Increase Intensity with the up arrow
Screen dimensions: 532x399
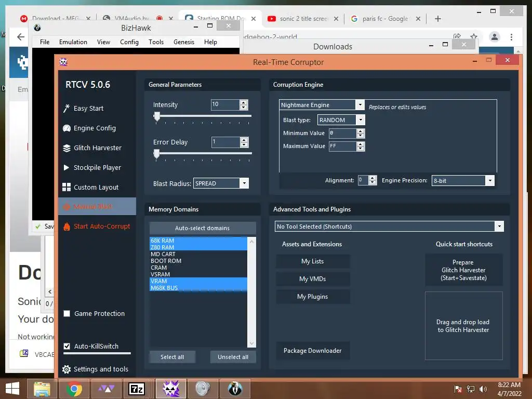tap(244, 102)
